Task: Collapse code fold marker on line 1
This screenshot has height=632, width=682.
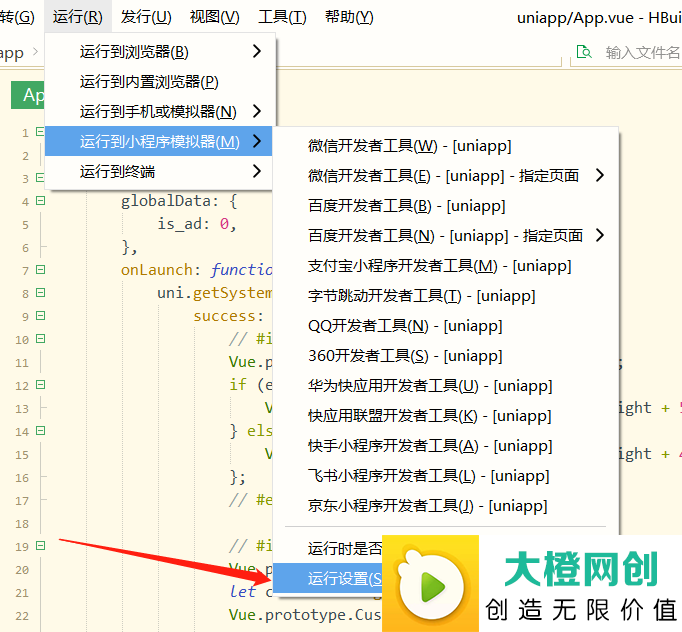Action: click(x=40, y=131)
